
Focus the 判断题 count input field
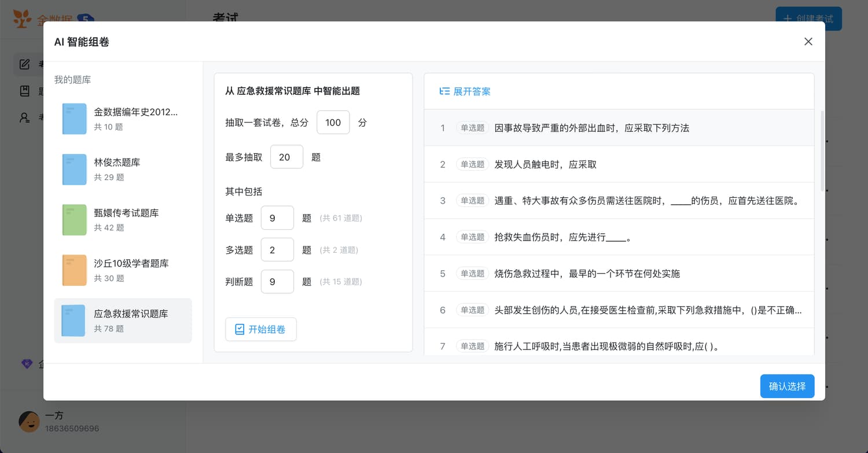[x=277, y=282]
